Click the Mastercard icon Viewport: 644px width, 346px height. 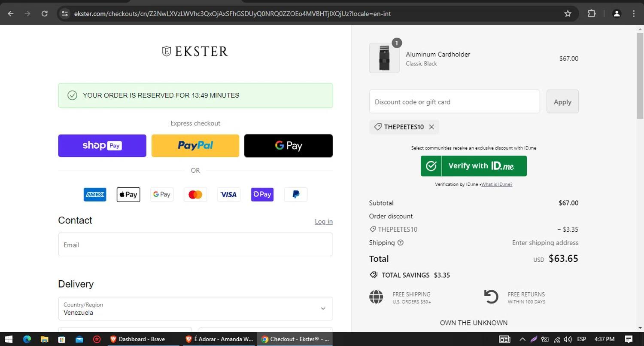click(195, 194)
